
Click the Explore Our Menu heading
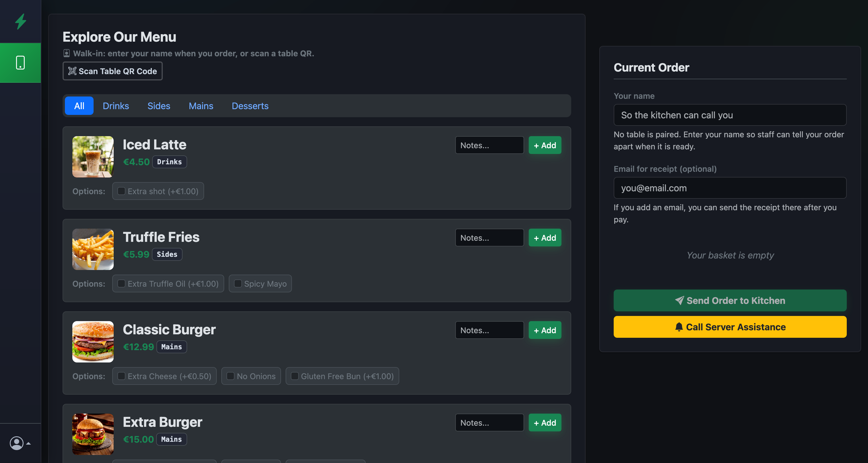(x=119, y=37)
